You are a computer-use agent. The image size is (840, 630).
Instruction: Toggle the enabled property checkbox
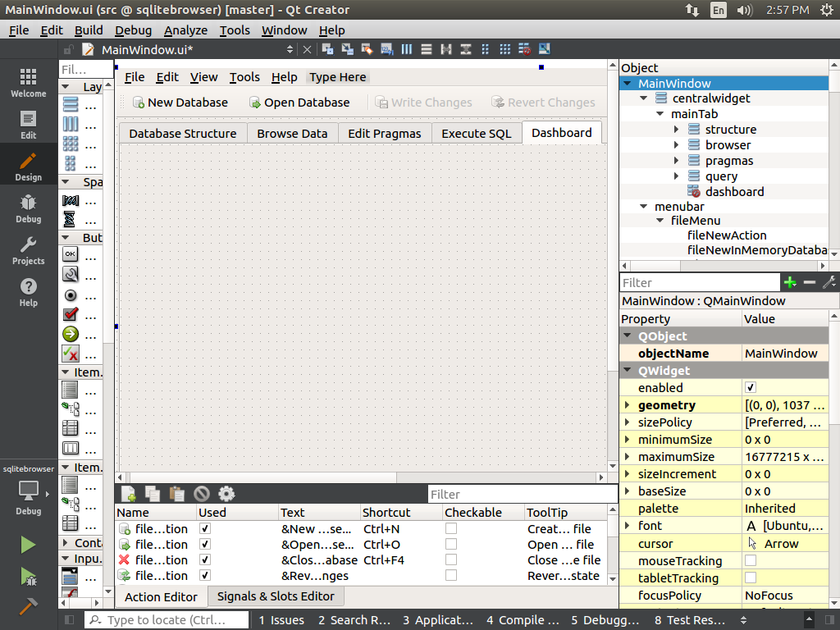pos(751,387)
